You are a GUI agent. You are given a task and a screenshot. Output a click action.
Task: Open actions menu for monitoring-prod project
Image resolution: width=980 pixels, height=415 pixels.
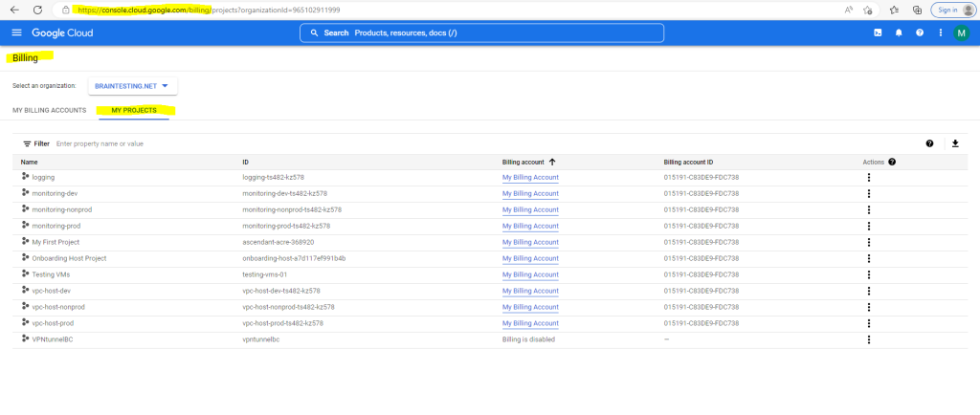(869, 226)
